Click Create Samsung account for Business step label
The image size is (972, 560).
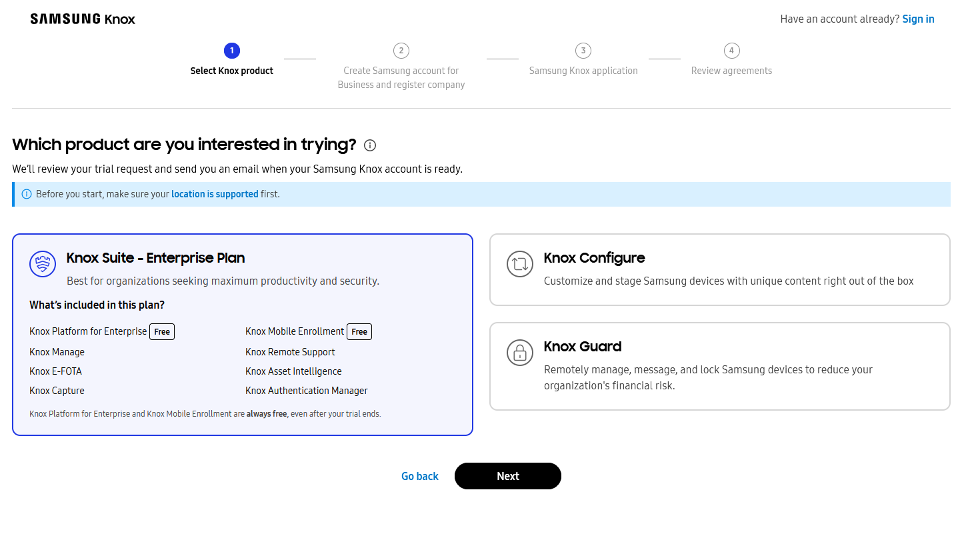(x=401, y=77)
